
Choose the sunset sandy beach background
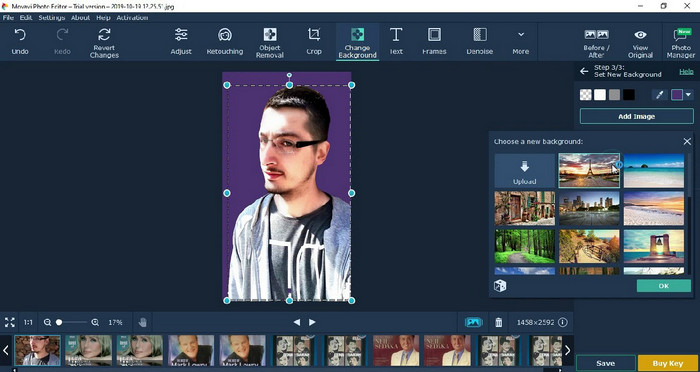pos(654,208)
